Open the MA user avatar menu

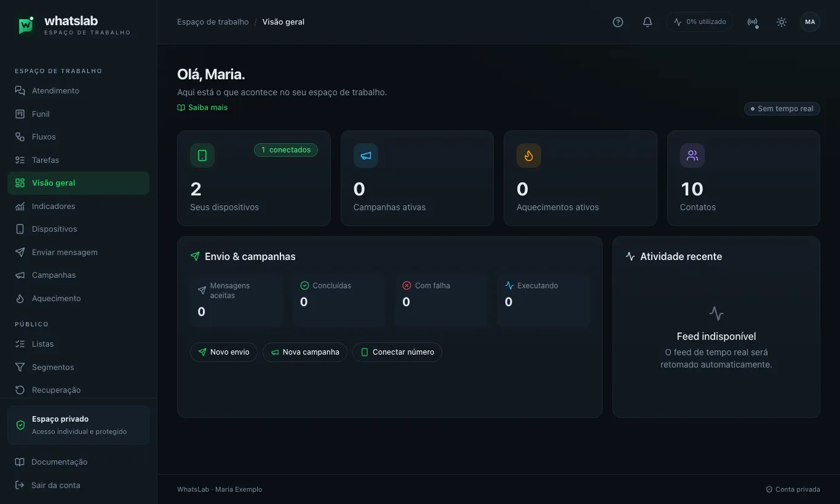click(810, 22)
